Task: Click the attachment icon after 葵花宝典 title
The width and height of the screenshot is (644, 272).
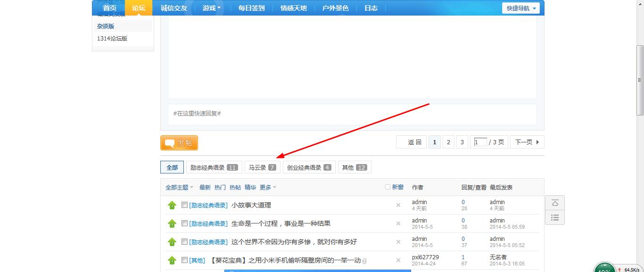Action: [364, 261]
